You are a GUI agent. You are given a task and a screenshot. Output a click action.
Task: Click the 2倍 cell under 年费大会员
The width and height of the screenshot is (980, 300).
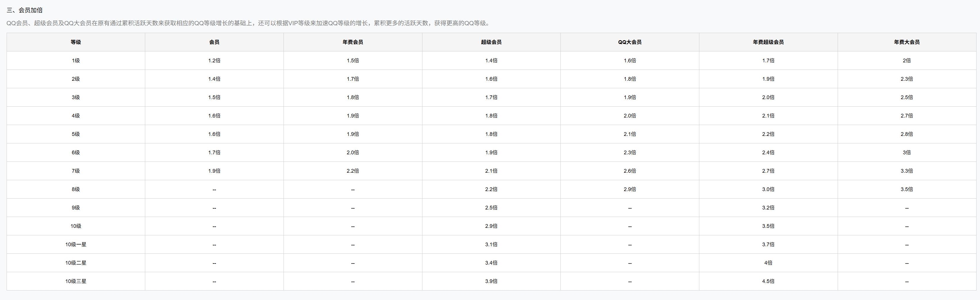pyautogui.click(x=907, y=60)
